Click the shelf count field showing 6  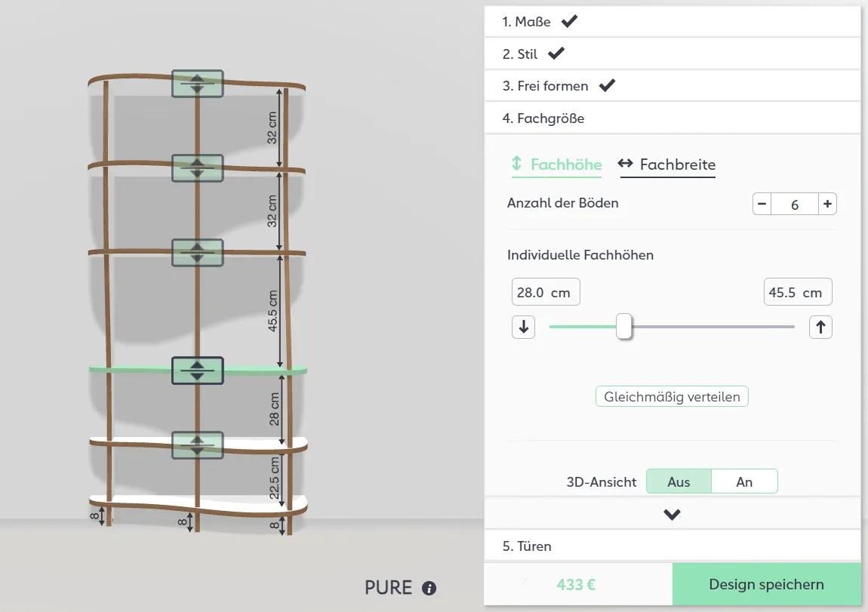coord(794,205)
